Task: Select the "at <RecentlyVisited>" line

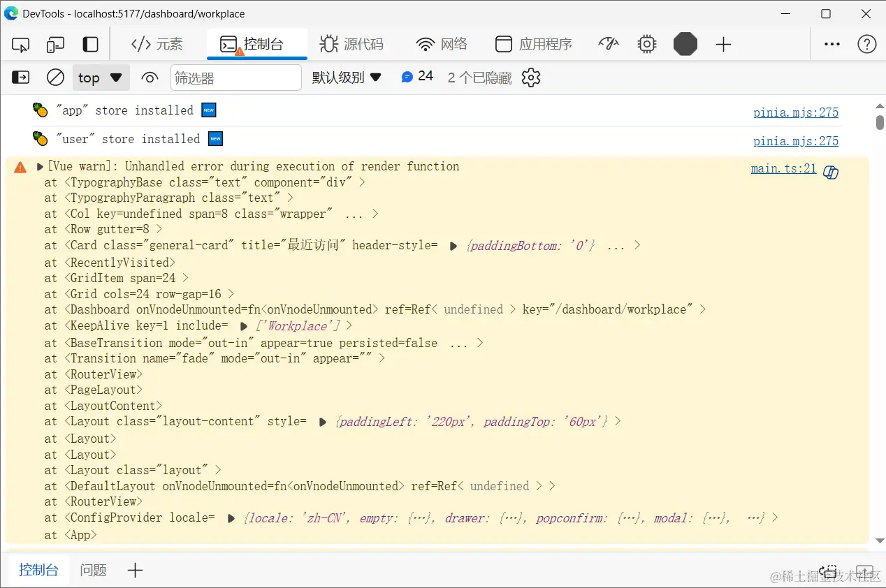Action: 110,263
